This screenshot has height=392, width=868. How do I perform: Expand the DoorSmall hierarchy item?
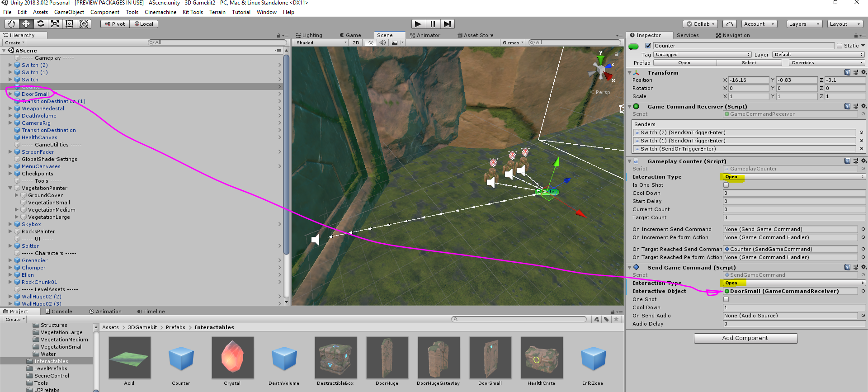10,94
